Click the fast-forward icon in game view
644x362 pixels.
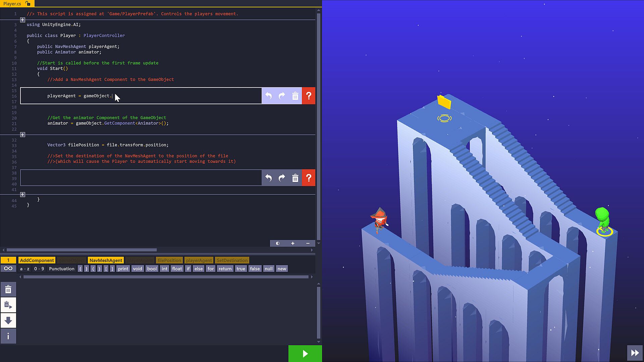click(635, 353)
